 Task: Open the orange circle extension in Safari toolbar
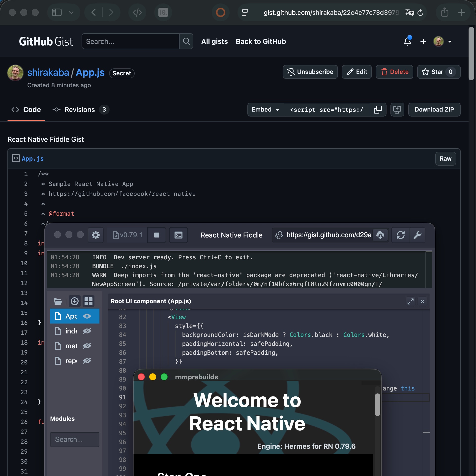[x=220, y=12]
